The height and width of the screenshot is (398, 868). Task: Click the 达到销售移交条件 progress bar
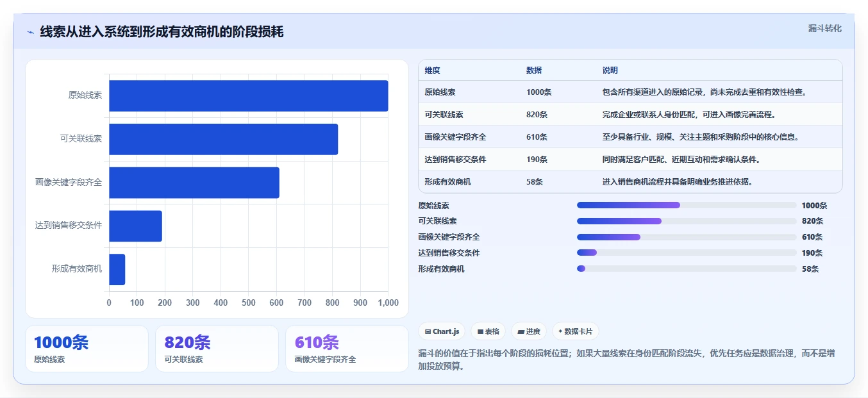coord(687,253)
